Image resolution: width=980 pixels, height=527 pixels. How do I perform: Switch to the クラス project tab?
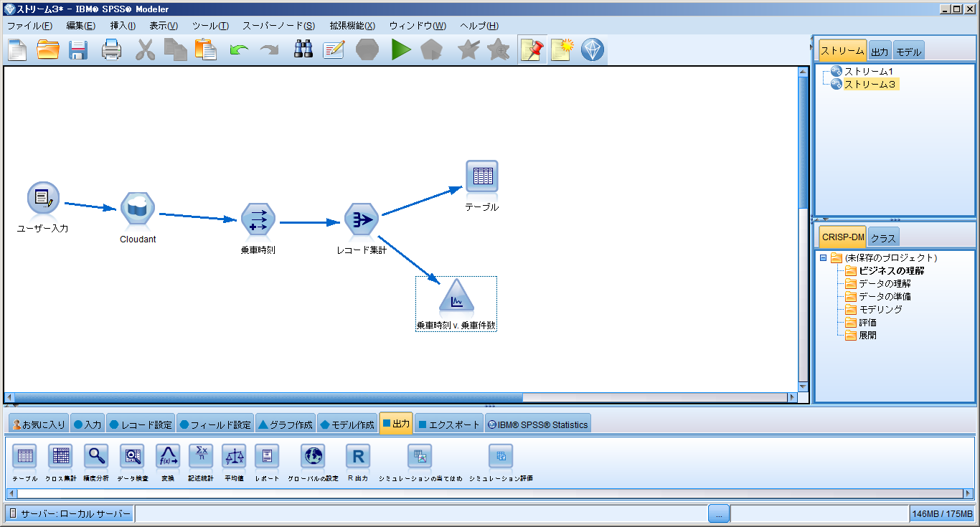[x=883, y=238]
